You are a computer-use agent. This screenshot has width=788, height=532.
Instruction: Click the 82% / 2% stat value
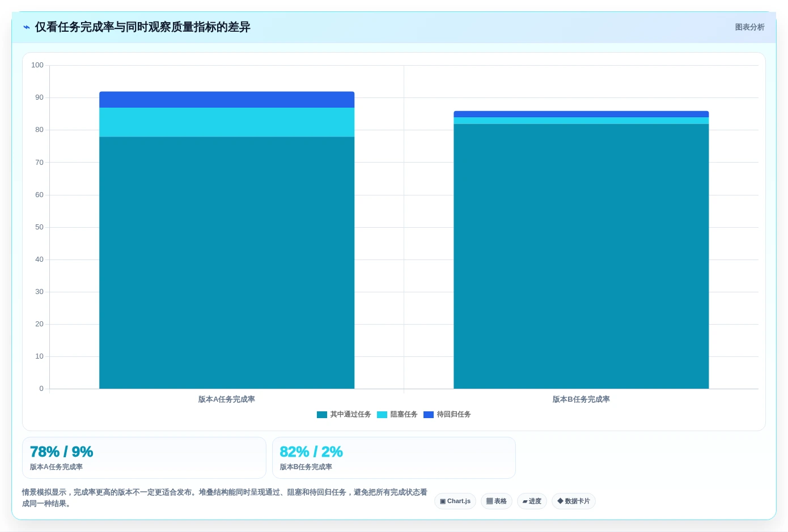(311, 452)
